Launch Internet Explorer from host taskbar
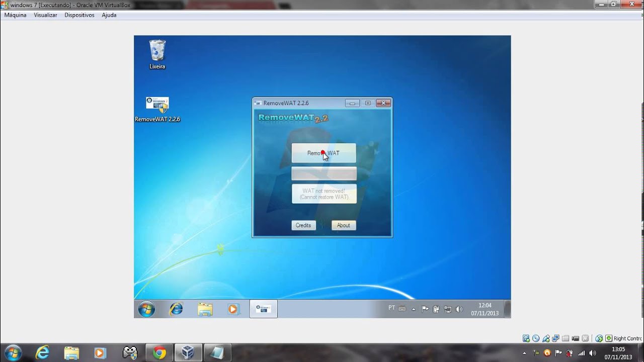 click(42, 353)
